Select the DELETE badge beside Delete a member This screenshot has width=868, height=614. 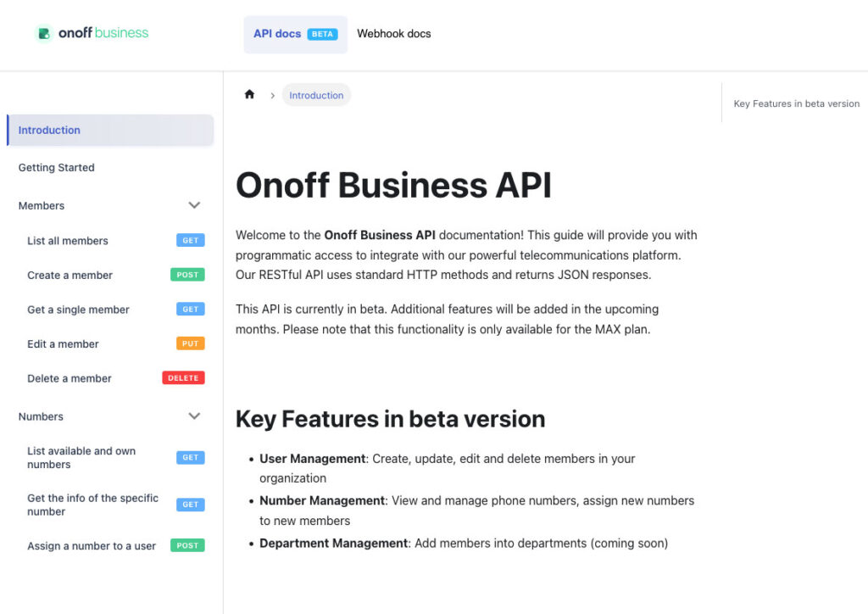183,377
